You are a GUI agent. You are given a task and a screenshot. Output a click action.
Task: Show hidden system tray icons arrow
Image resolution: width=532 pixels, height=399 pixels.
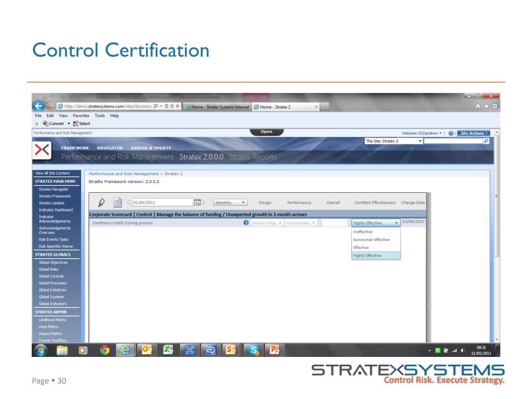[429, 351]
